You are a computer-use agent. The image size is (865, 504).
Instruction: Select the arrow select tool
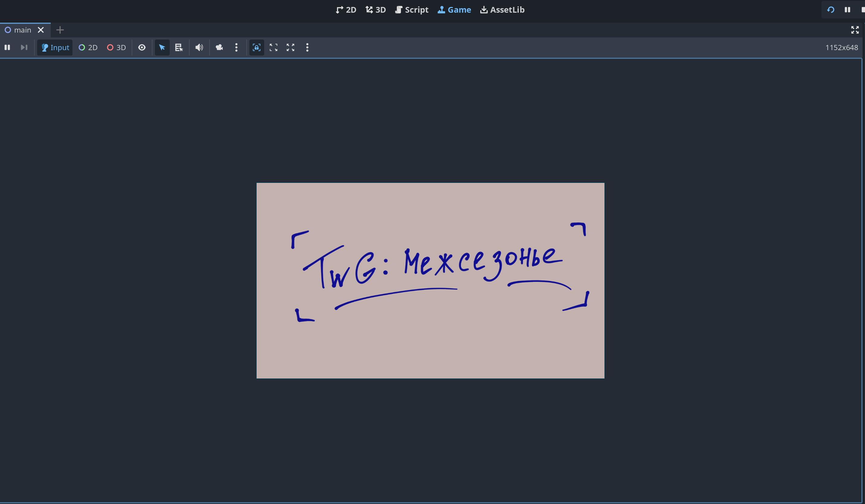click(x=162, y=47)
